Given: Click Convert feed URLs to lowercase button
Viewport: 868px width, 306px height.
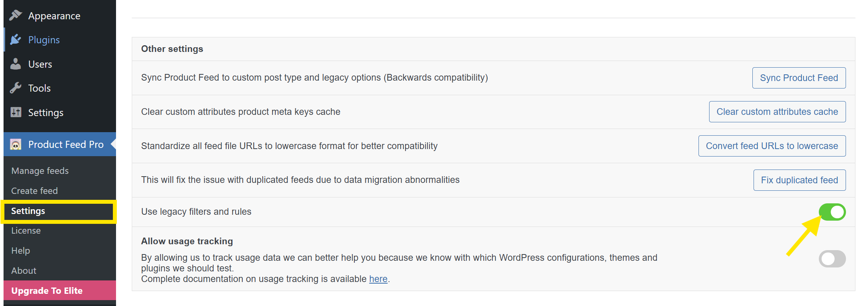Looking at the screenshot, I should click(x=772, y=146).
